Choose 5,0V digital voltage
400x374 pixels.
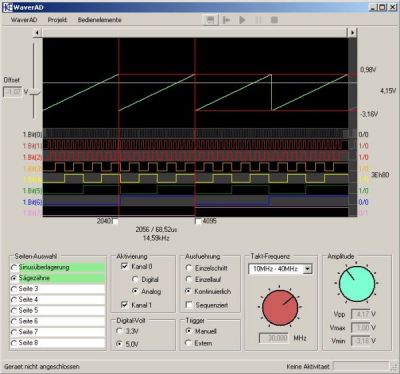click(x=119, y=344)
